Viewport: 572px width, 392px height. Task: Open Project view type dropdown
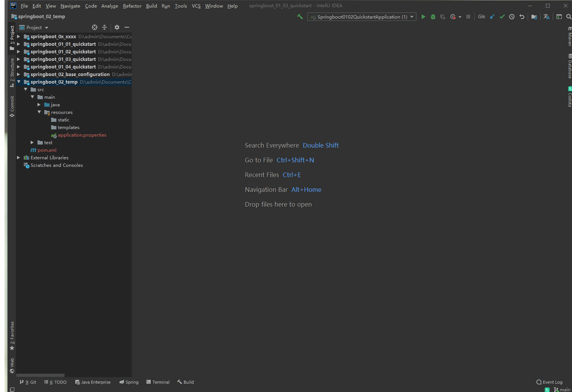tap(34, 28)
